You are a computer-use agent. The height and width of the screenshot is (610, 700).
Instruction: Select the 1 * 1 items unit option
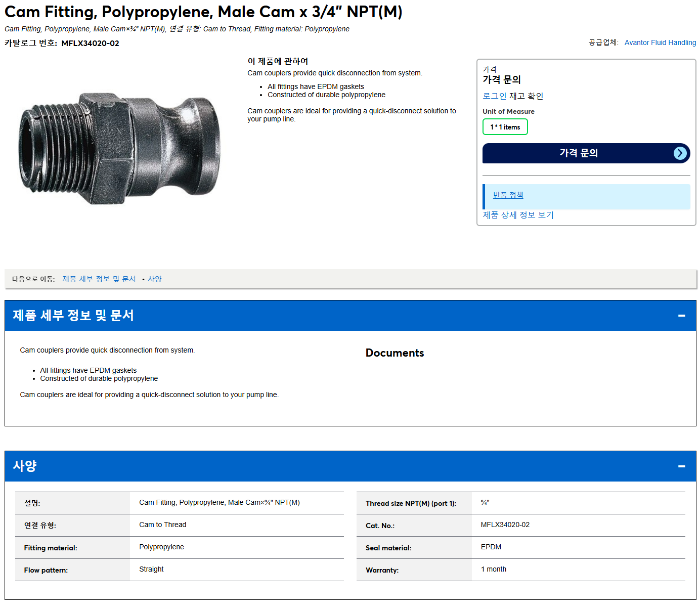(x=505, y=127)
